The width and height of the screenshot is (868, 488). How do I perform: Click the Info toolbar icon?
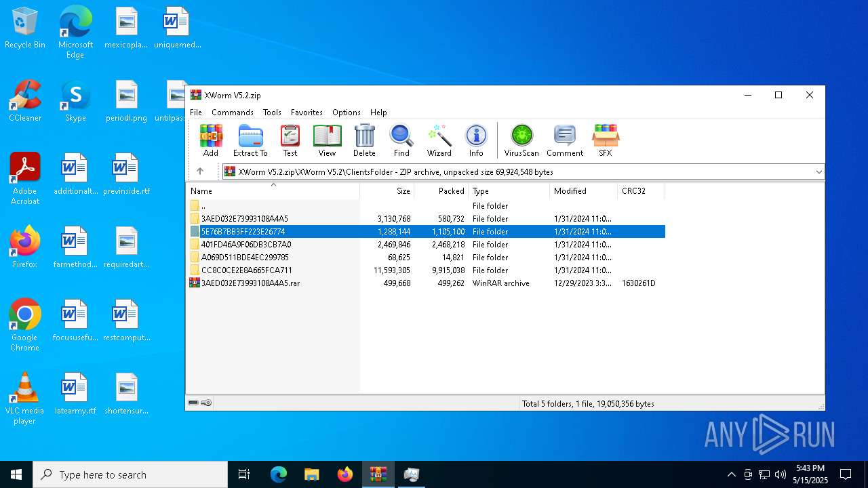coord(476,141)
